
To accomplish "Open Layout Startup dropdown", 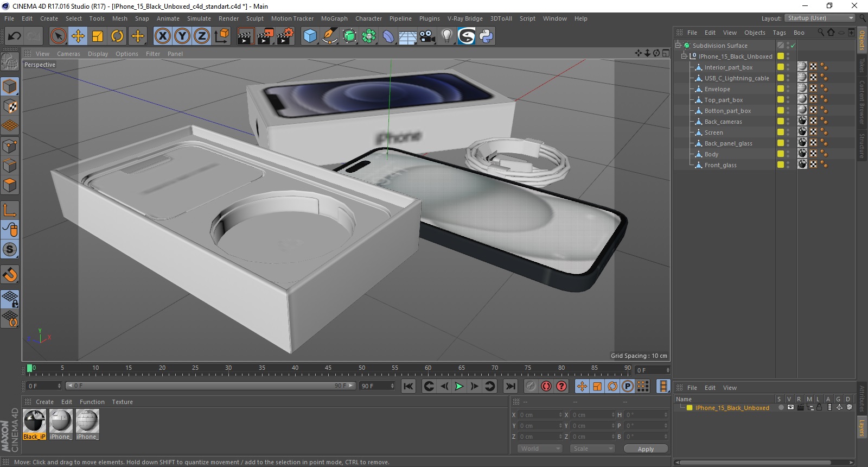I will (x=820, y=18).
